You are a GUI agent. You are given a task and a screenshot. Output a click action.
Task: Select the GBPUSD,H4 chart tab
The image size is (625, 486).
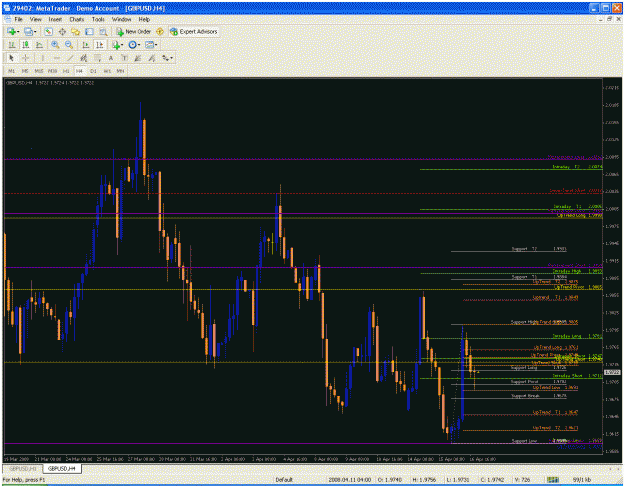tap(62, 468)
